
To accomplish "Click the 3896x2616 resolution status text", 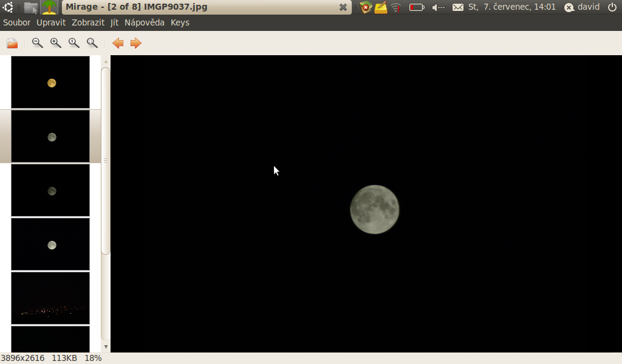I will pos(22,358).
